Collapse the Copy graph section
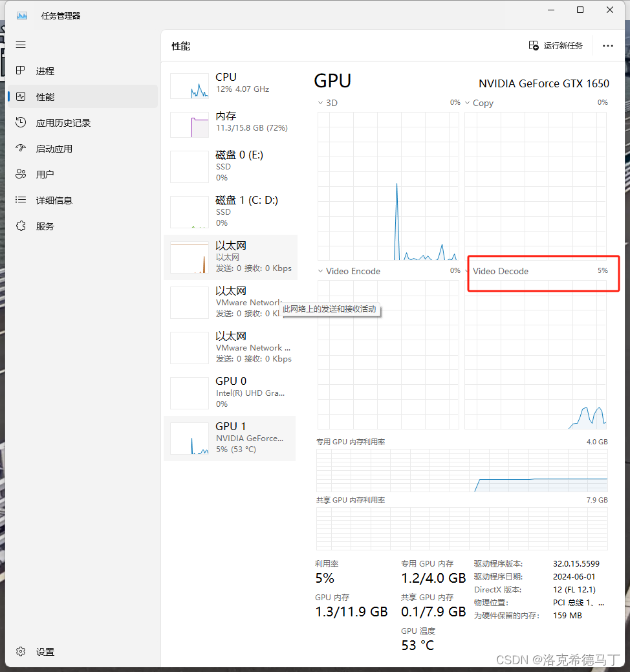The width and height of the screenshot is (630, 672). (x=467, y=102)
